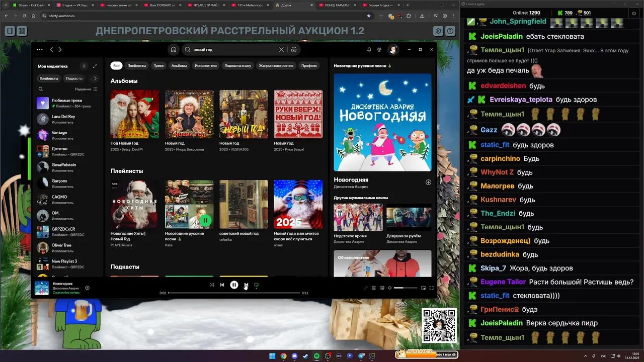Open Steam from the taskbar
This screenshot has width=644, height=362.
[305, 356]
